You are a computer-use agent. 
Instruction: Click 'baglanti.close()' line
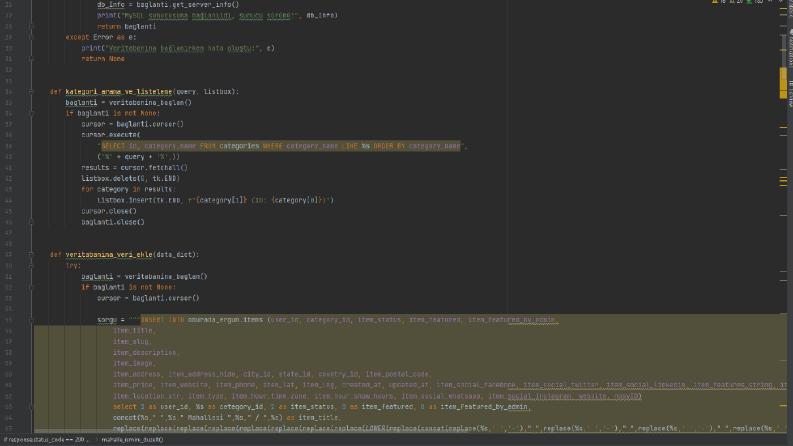113,222
